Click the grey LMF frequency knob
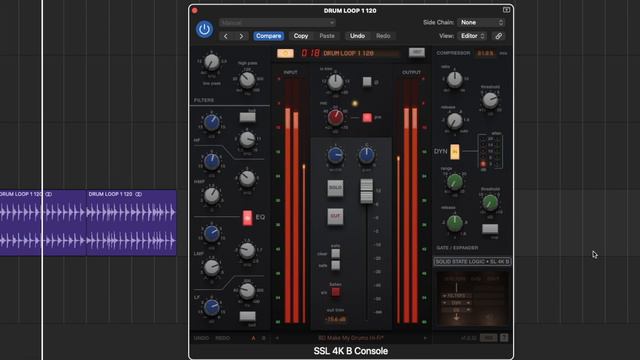 [x=247, y=251]
